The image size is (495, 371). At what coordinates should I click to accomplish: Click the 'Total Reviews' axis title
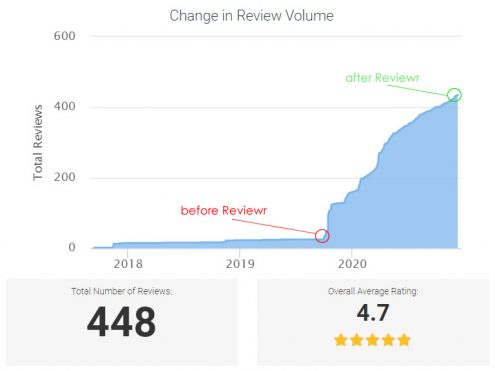(x=38, y=143)
